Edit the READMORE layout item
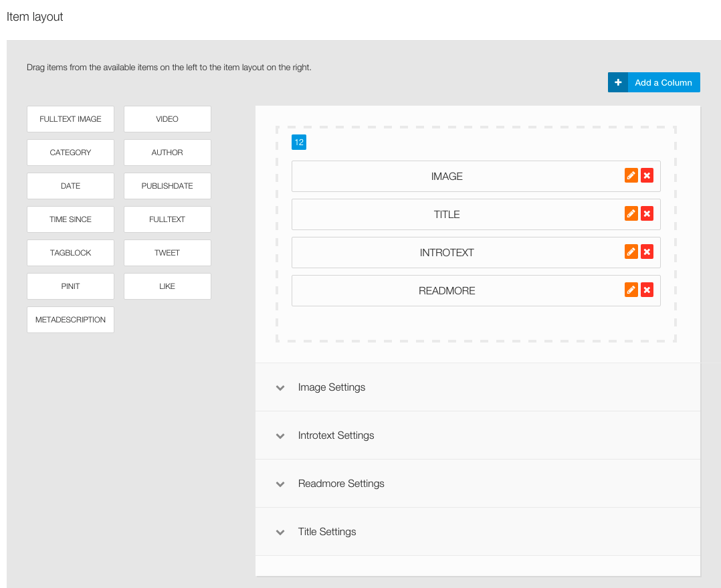 click(x=631, y=290)
